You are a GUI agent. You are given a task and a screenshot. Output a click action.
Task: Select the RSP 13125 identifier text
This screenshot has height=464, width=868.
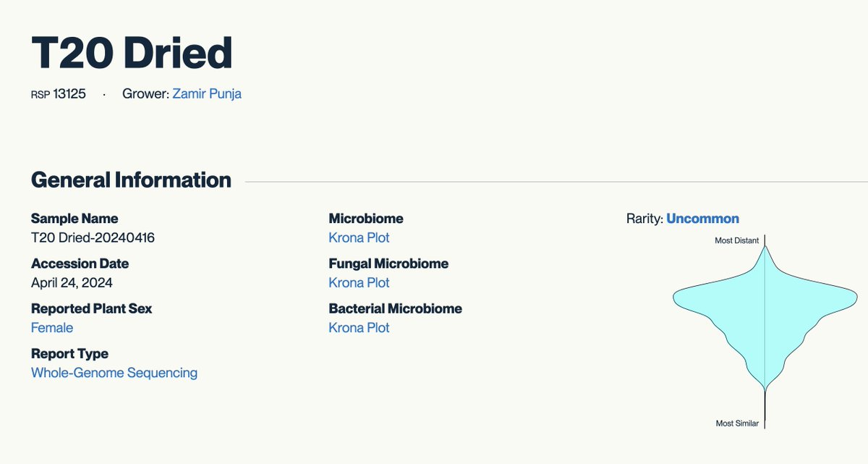(59, 94)
